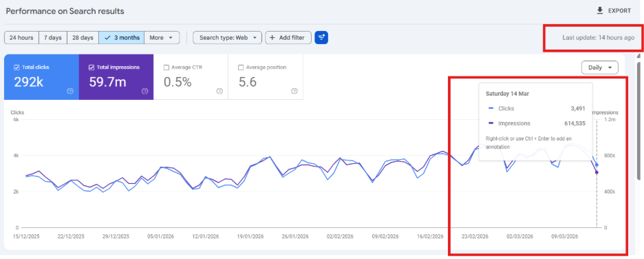Click the 29/12/2025 axis date label
Image resolution: width=644 pixels, height=259 pixels.
click(116, 236)
